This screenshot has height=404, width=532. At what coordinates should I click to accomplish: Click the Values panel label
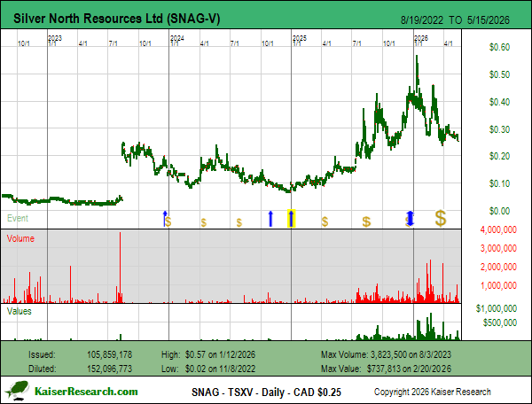coord(20,311)
